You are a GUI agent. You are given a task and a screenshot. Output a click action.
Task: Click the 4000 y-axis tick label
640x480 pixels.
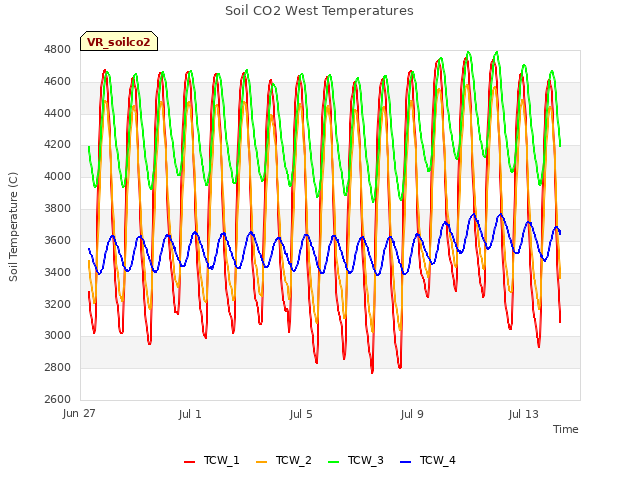click(58, 177)
